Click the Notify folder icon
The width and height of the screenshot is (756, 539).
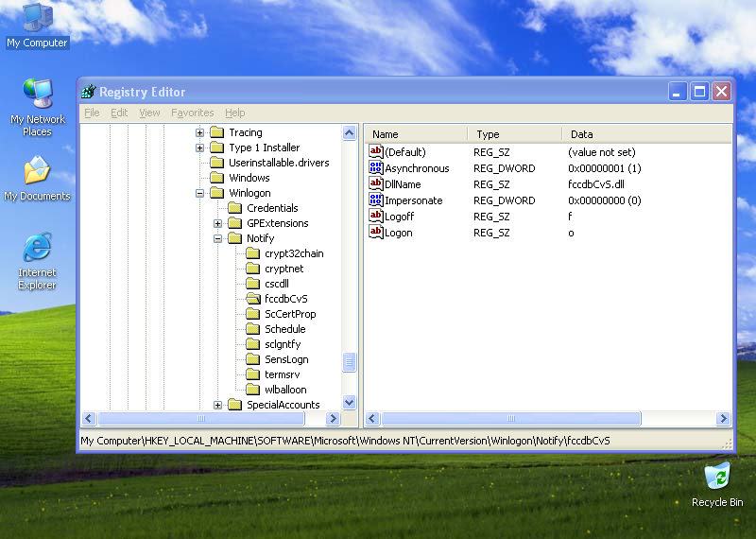tap(235, 238)
